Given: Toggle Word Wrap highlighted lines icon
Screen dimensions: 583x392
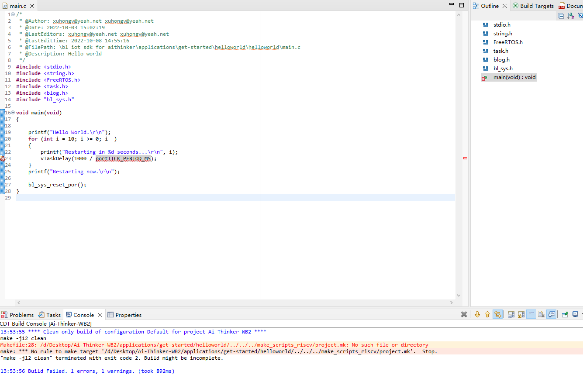Looking at the screenshot, I should pos(531,314).
